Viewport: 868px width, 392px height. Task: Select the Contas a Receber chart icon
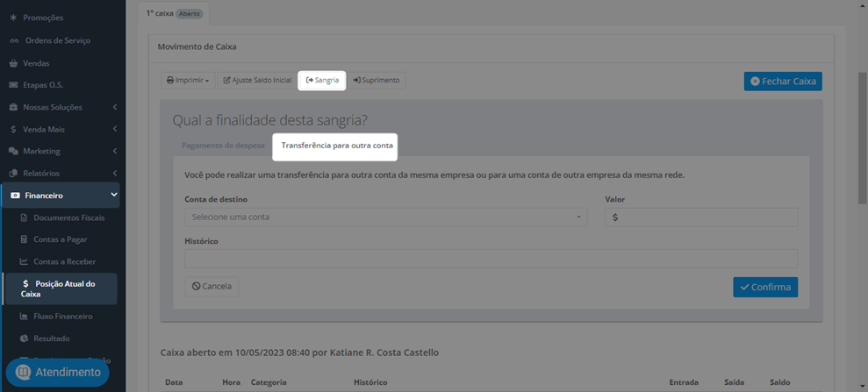(24, 261)
